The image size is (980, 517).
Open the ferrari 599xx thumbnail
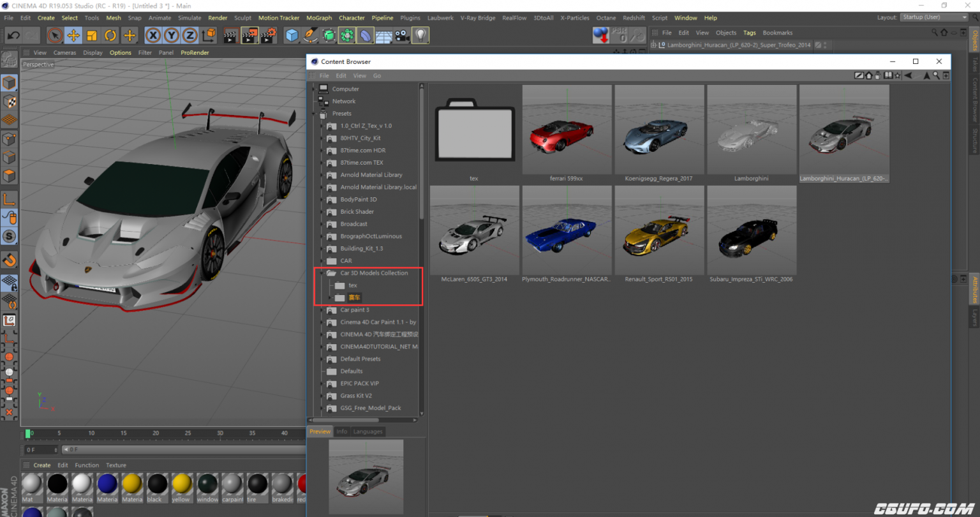point(567,131)
